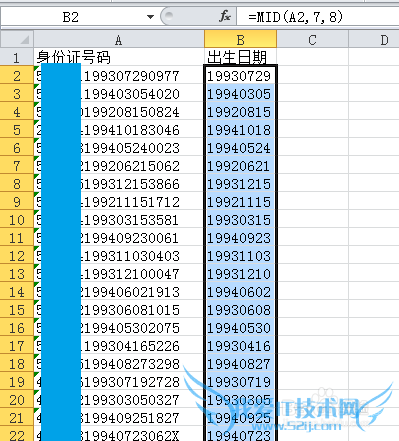Click cell with value 19931210
The width and height of the screenshot is (399, 441).
pyautogui.click(x=240, y=273)
